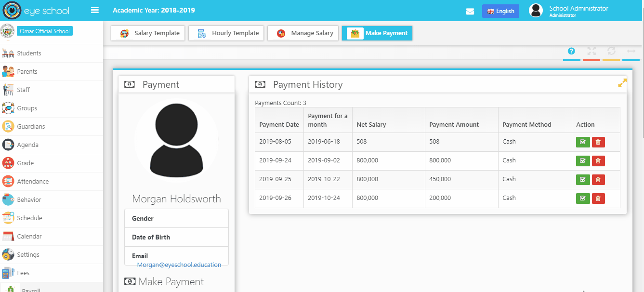Delete the 2019-09-26 payment row
Viewport: 644px width, 292px height.
point(598,199)
